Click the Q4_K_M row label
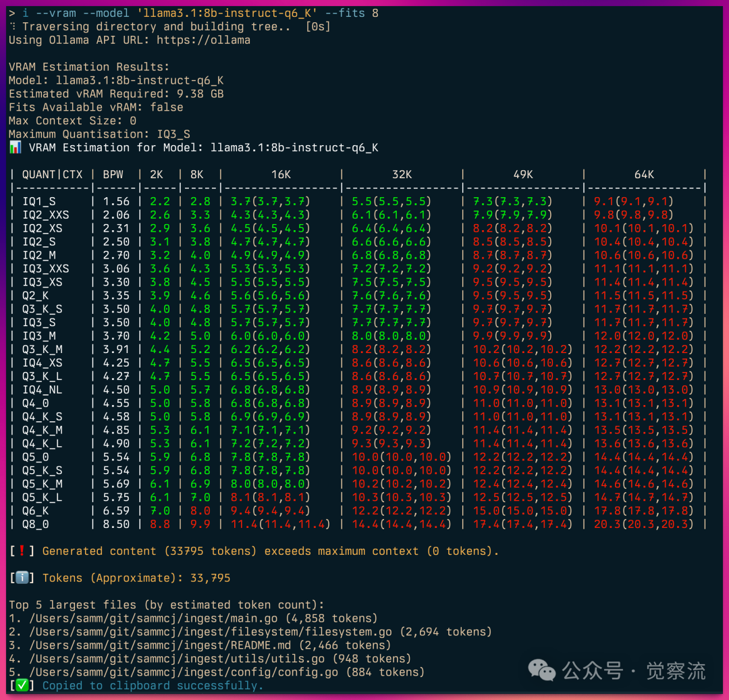 coord(43,431)
